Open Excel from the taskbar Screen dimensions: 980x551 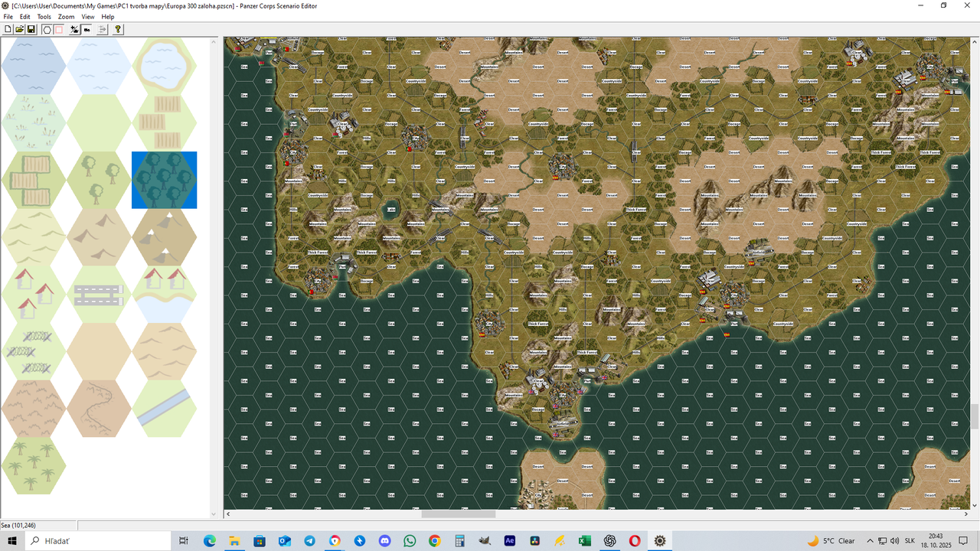click(584, 540)
